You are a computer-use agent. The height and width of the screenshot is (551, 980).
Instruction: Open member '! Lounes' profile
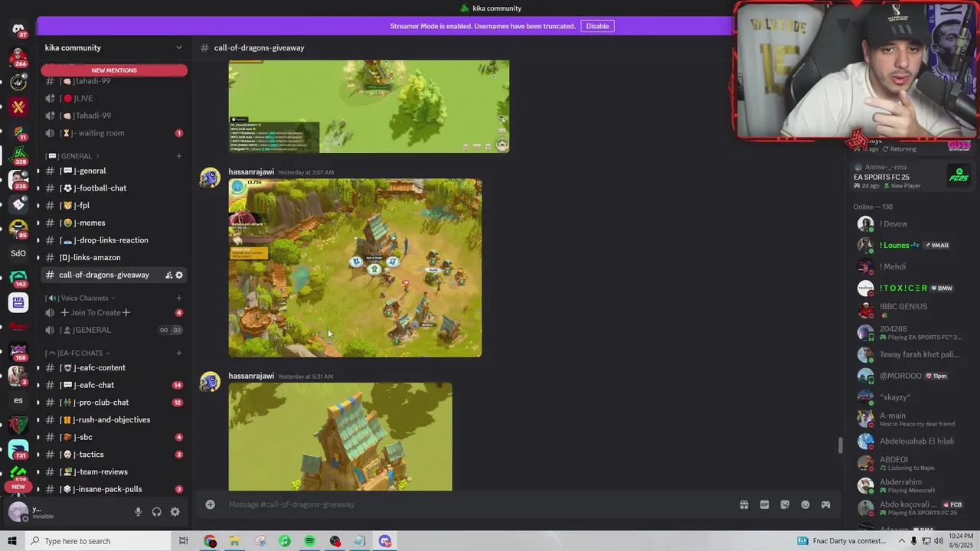(x=910, y=245)
